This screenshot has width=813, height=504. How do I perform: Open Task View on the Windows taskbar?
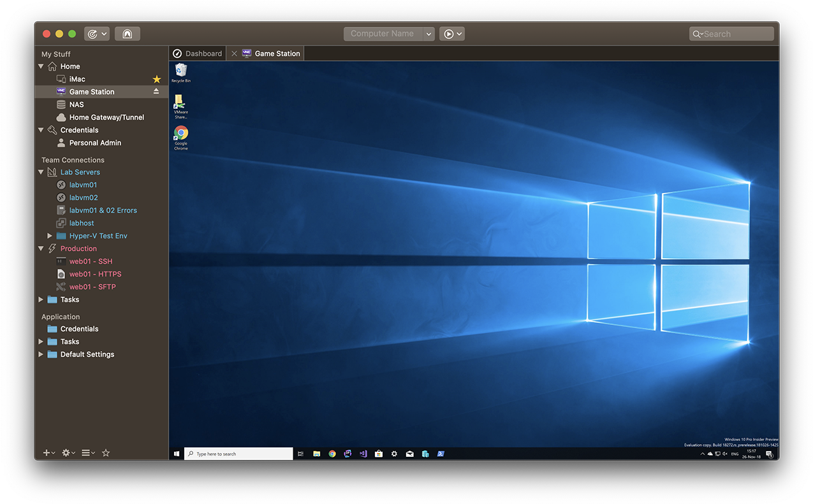coord(301,454)
